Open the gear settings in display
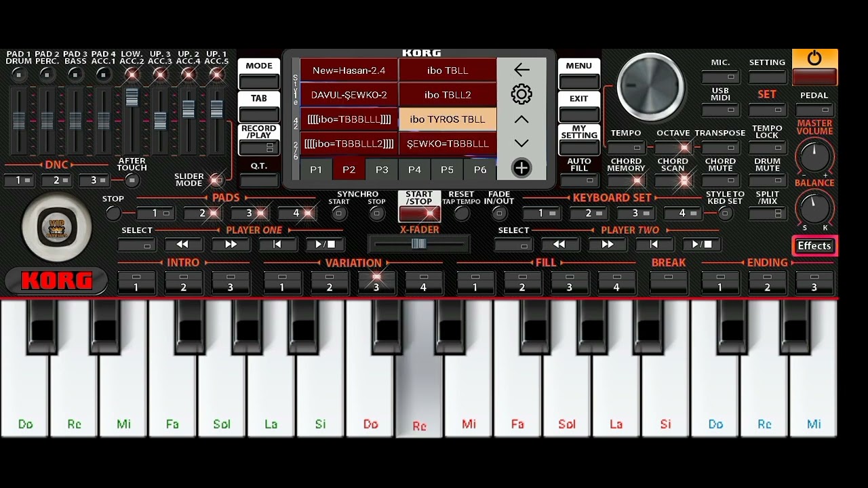The height and width of the screenshot is (488, 868). tap(521, 94)
